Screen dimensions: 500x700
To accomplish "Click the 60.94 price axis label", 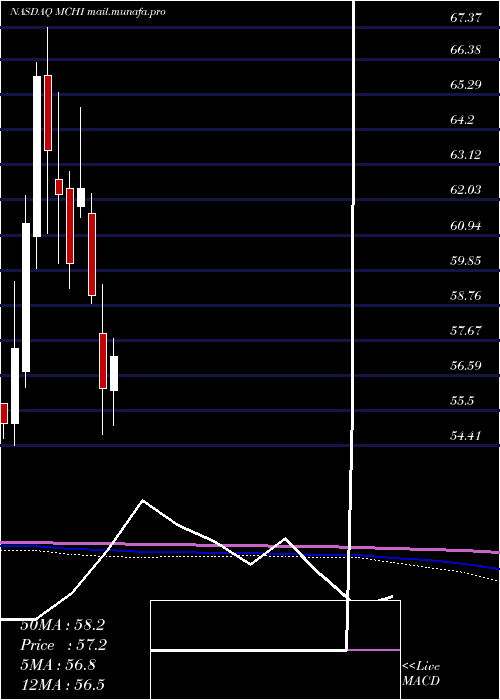I will (x=466, y=226).
